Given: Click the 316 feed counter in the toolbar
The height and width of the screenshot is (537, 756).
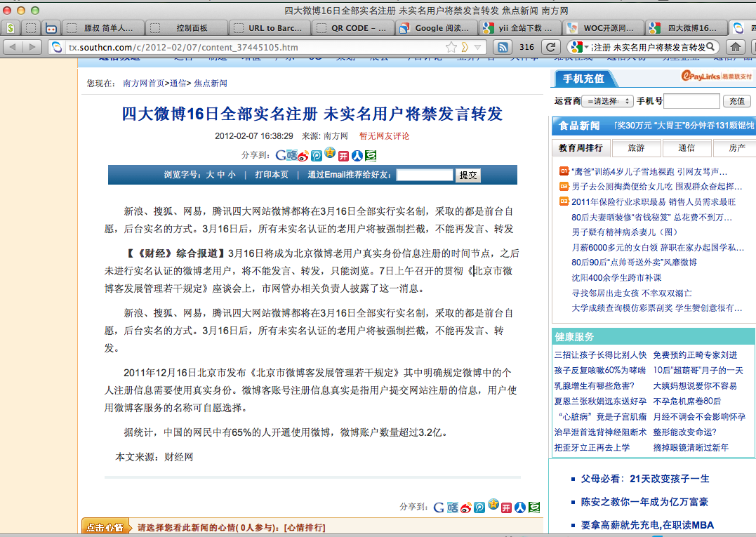Looking at the screenshot, I should 526,47.
